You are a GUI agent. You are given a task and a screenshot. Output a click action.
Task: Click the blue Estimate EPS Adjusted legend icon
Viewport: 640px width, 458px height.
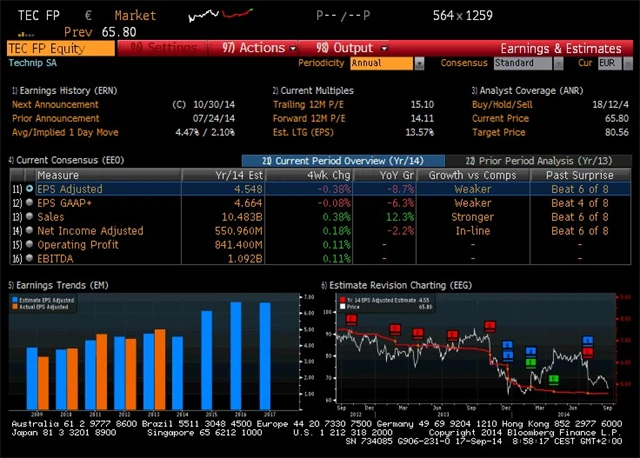click(x=16, y=300)
